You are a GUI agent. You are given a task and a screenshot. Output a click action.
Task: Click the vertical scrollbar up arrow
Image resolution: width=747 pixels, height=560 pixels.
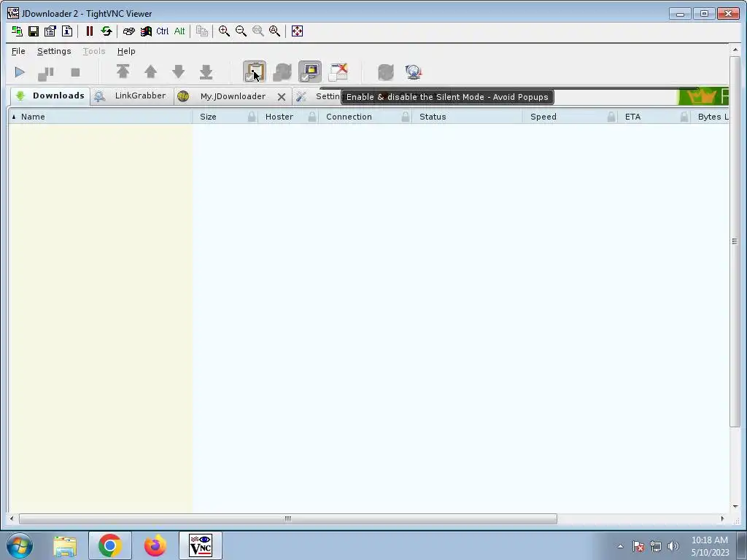click(735, 50)
